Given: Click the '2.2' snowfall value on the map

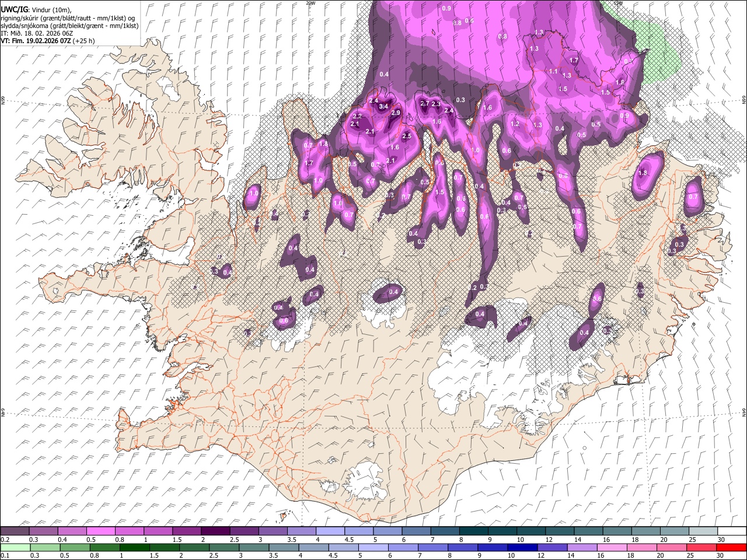Looking at the screenshot, I should click(x=358, y=117).
